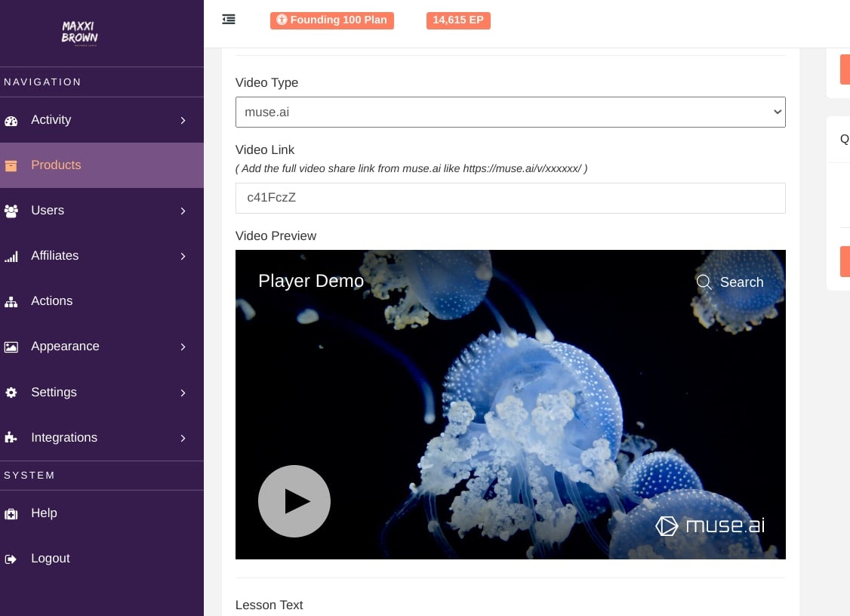This screenshot has width=850, height=616.
Task: Expand the Affiliates submenu chevron
Action: pos(183,257)
